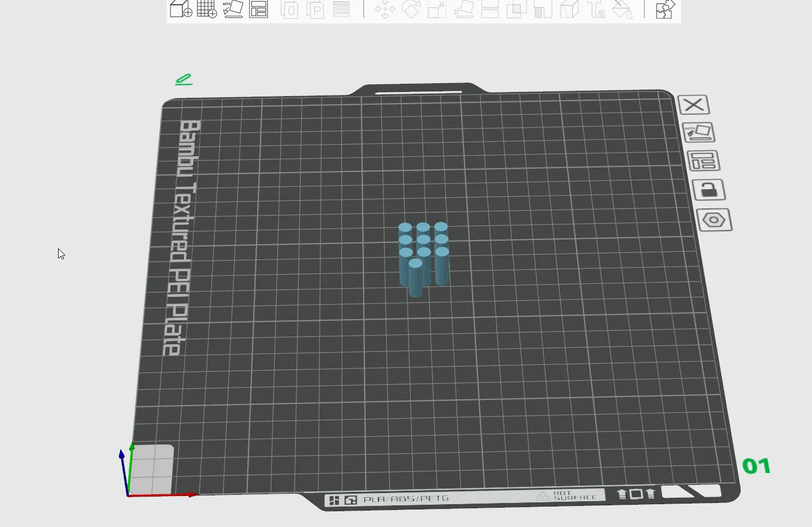Image resolution: width=812 pixels, height=527 pixels.
Task: Open plate settings hexagon icon
Action: tap(714, 220)
